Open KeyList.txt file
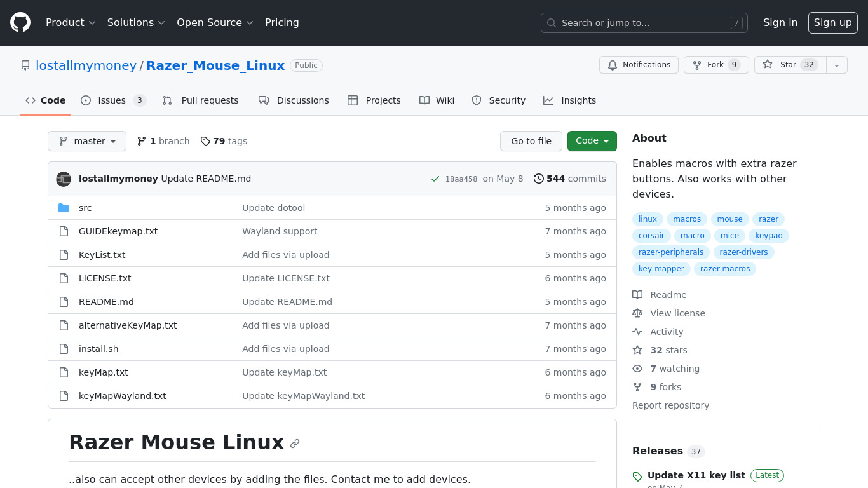The height and width of the screenshot is (488, 868). pos(102,255)
